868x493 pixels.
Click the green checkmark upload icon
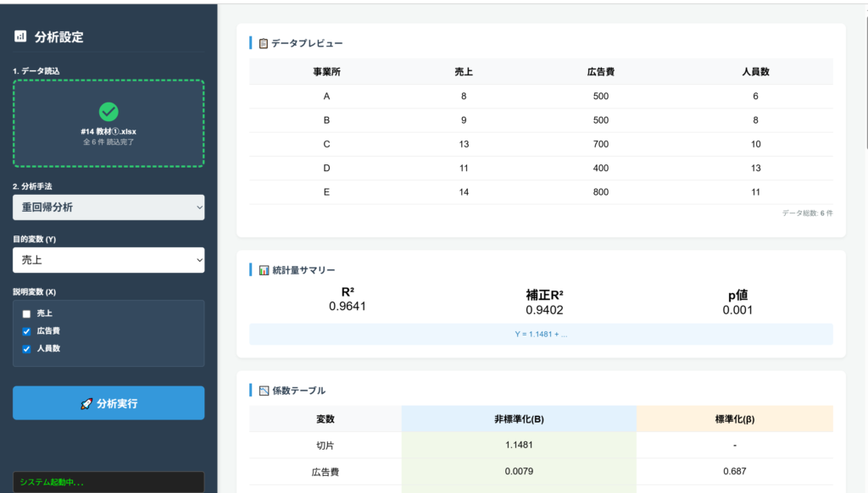pyautogui.click(x=108, y=111)
